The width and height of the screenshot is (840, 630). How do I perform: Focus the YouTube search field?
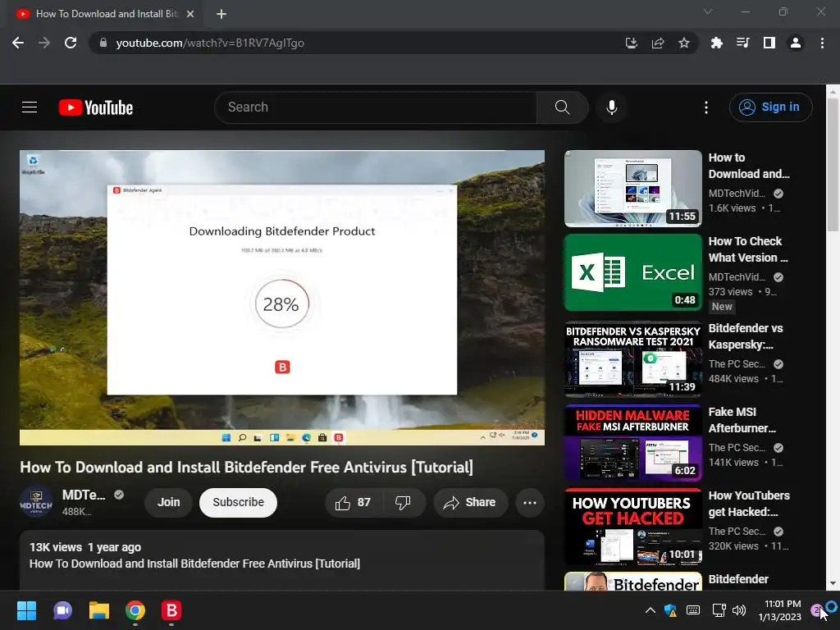[376, 107]
